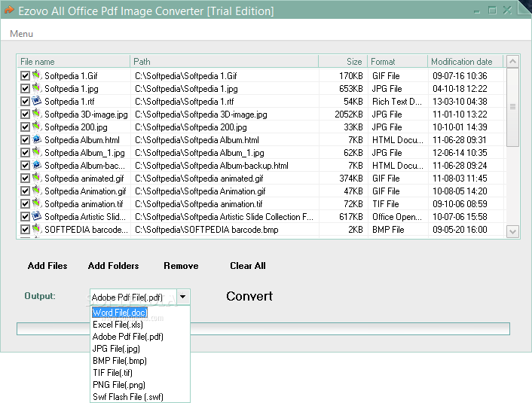The image size is (532, 403).
Task: Click browser icon of Softpedia Album.html
Action: 37,139
